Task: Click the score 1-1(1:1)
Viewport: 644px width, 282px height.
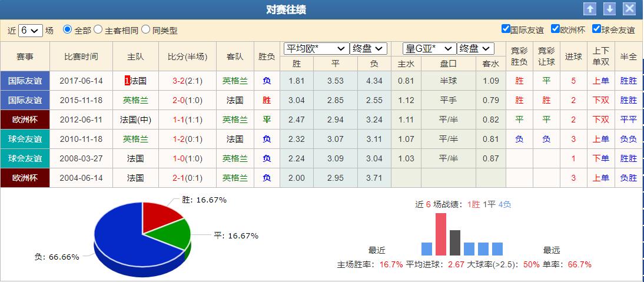Action: (x=187, y=120)
